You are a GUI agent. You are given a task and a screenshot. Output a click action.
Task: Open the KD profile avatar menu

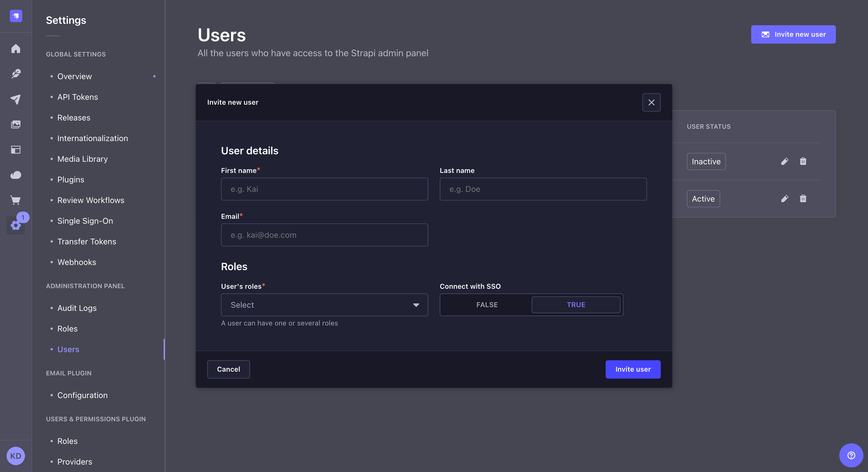15,456
